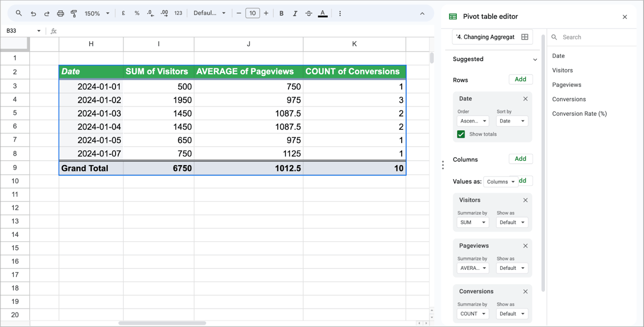The height and width of the screenshot is (327, 644).
Task: Click Add button for Columns
Action: (x=520, y=159)
